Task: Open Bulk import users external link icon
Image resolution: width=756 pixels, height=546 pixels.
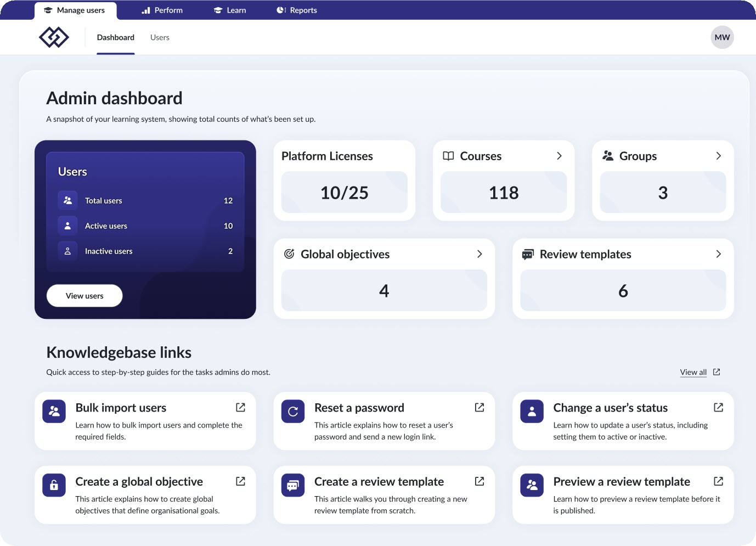Action: pyautogui.click(x=240, y=407)
